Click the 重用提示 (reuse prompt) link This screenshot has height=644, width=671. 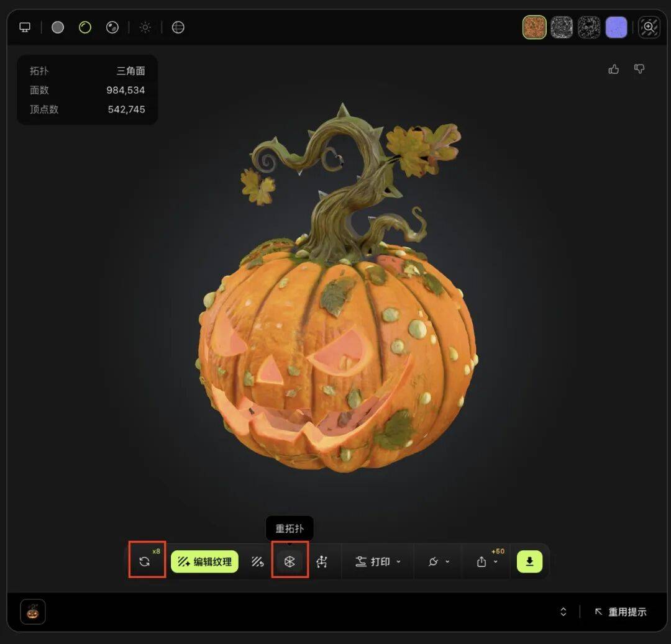[621, 612]
